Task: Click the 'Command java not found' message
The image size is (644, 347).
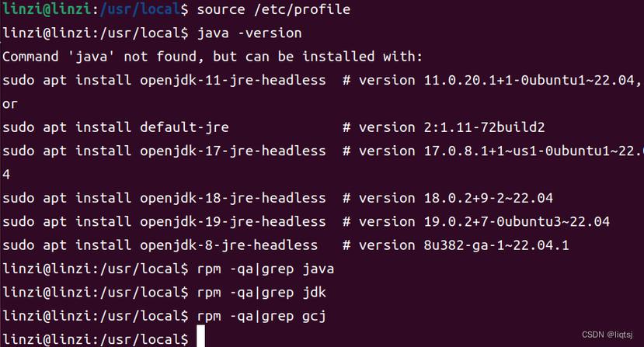Action: coord(212,56)
